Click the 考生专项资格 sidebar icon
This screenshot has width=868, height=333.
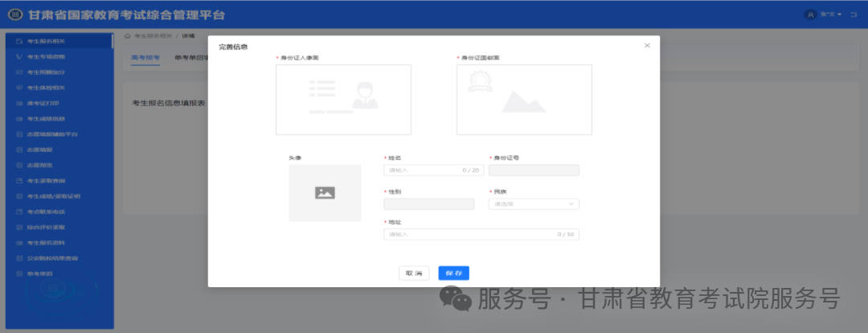pos(19,56)
